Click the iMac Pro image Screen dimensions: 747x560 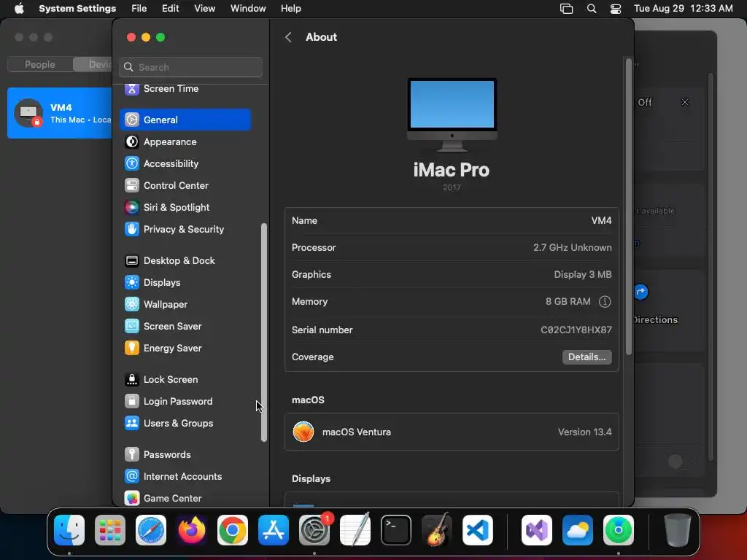pos(452,114)
